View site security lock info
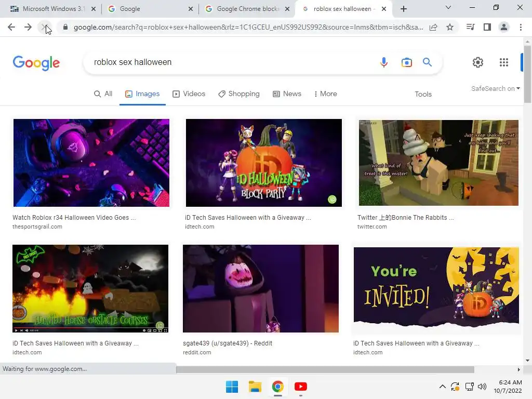 pyautogui.click(x=65, y=27)
